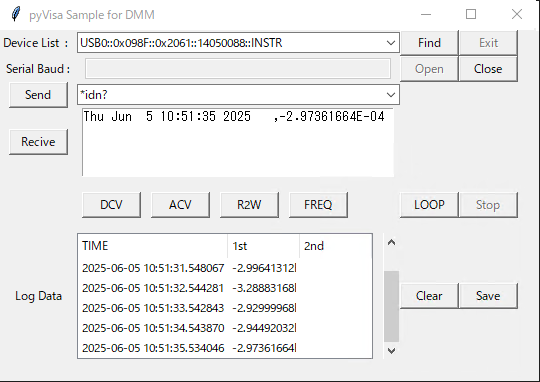Image resolution: width=540 pixels, height=382 pixels.
Task: Click the Find devices button
Action: [429, 43]
